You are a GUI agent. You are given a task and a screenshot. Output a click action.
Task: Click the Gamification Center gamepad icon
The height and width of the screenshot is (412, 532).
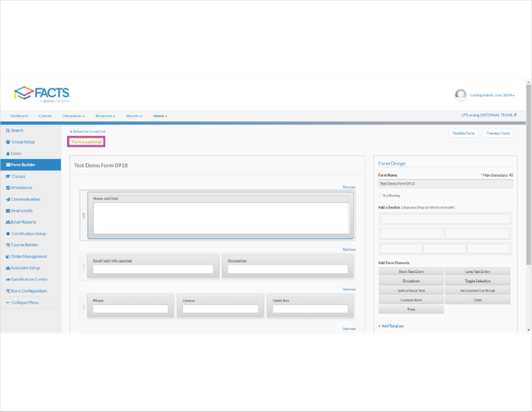[8, 280]
